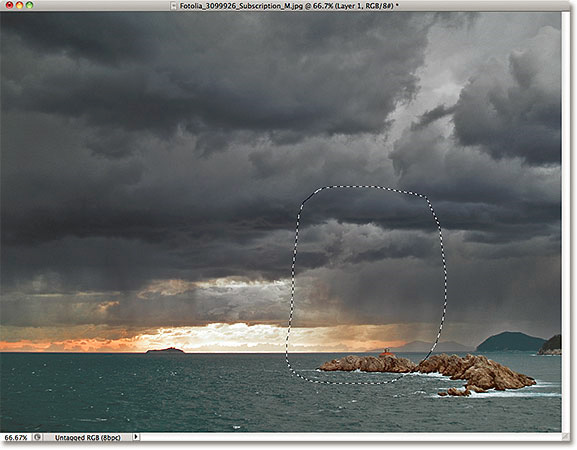The image size is (577, 450).
Task: Click the small dark island on horizon
Action: click(x=165, y=351)
